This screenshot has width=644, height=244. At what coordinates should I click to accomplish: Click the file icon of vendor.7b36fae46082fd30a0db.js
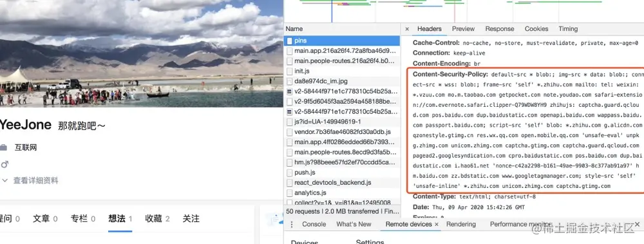(x=290, y=132)
